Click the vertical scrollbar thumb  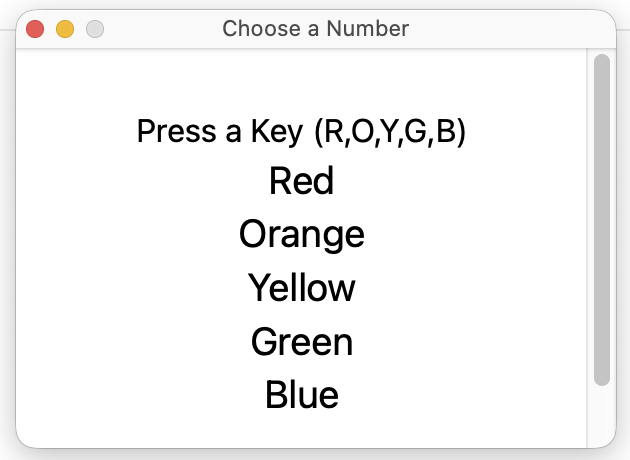click(x=601, y=220)
